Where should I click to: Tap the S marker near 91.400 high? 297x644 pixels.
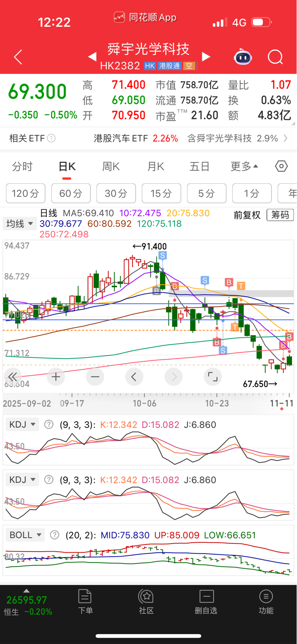pos(163,255)
